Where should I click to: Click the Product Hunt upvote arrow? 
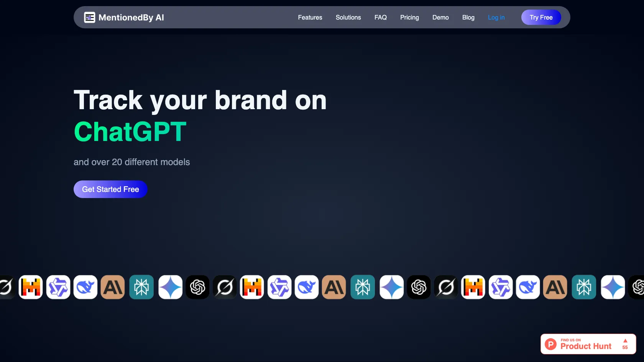[625, 341]
